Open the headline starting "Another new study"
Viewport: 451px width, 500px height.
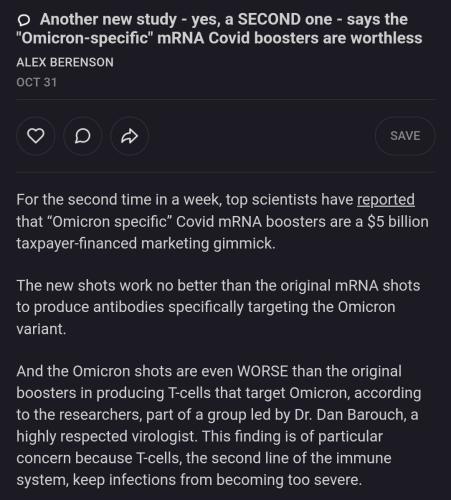point(219,29)
